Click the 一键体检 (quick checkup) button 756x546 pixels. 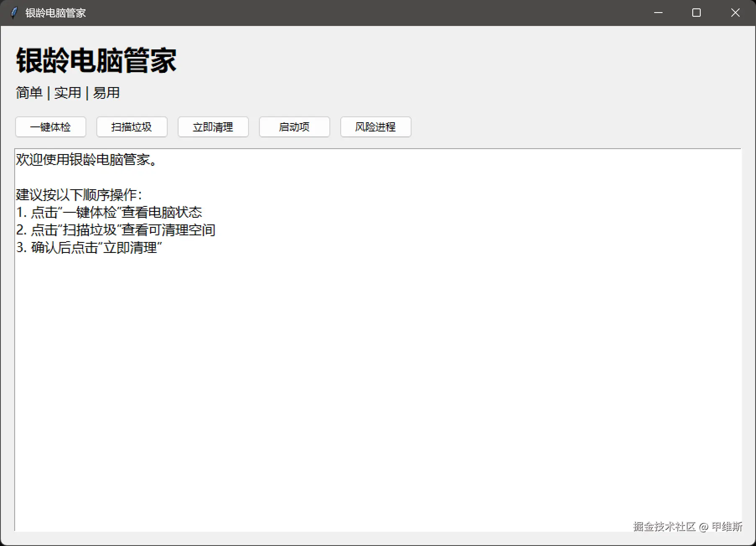coord(50,127)
